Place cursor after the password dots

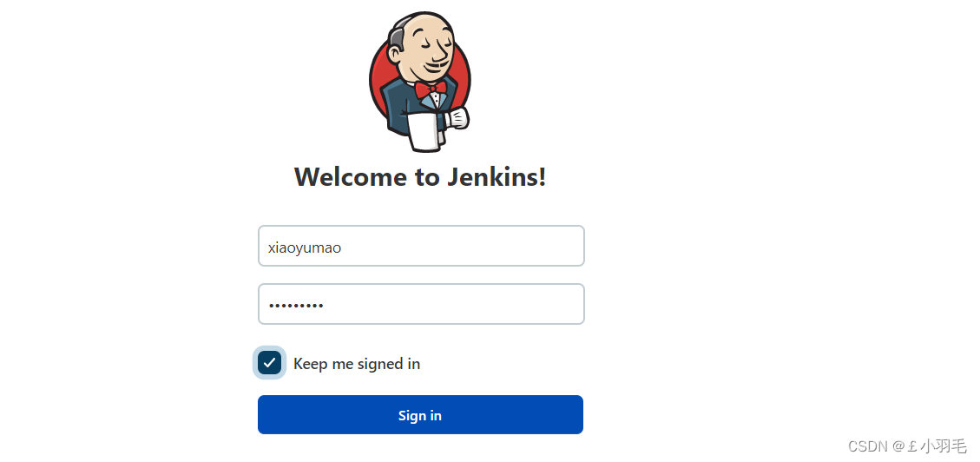[x=325, y=306]
